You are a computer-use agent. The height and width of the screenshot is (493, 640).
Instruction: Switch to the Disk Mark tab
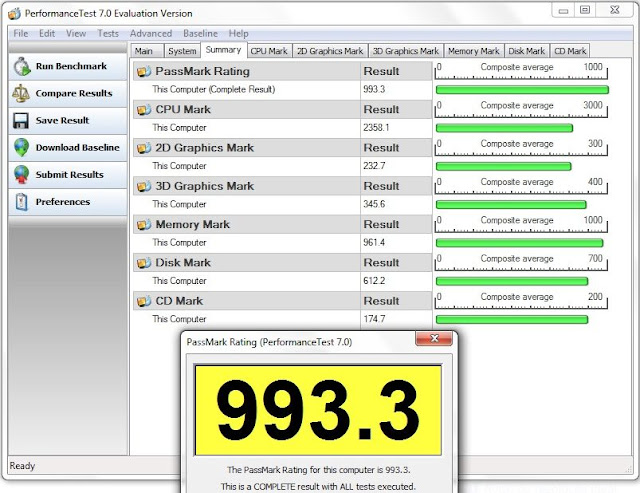[x=527, y=51]
